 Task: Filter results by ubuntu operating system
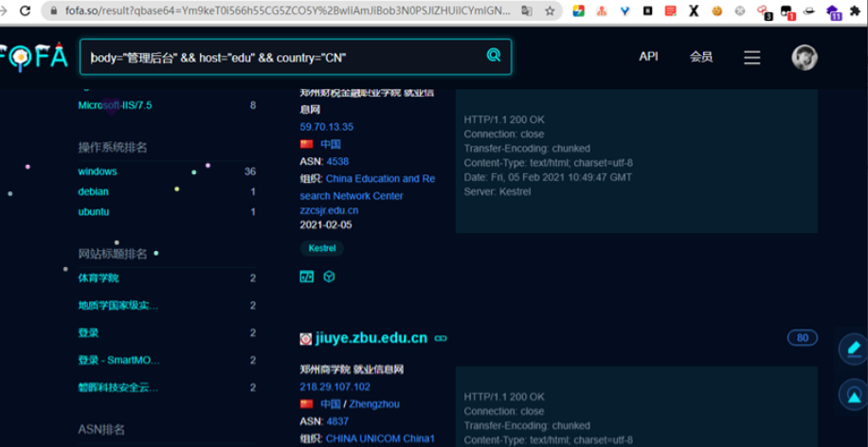tap(94, 211)
